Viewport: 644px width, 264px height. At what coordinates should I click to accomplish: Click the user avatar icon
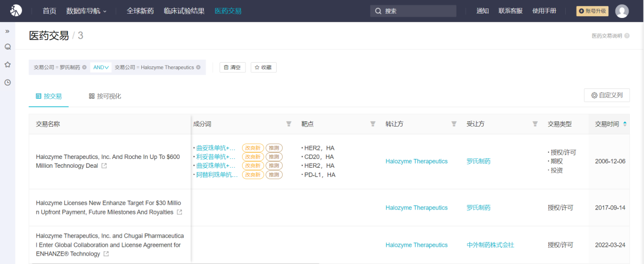(622, 11)
